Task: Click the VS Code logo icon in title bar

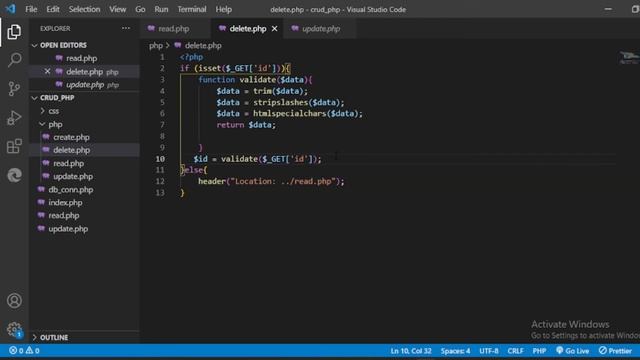Action: pos(10,9)
